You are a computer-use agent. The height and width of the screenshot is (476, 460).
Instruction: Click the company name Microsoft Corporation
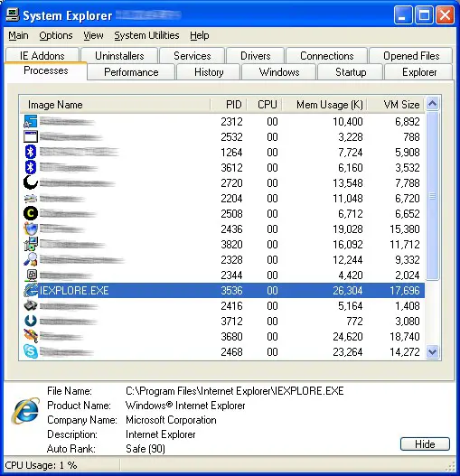[x=171, y=420]
